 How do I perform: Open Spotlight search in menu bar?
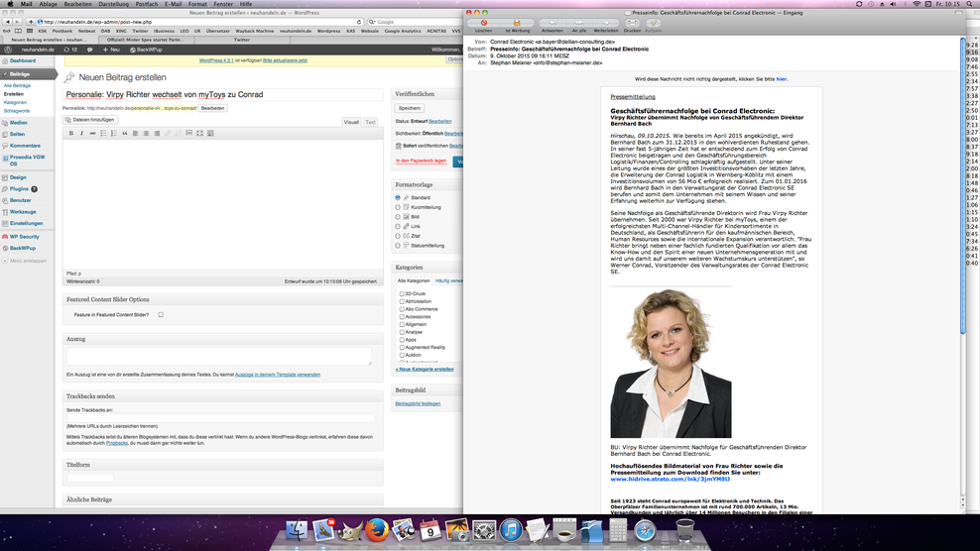pyautogui.click(x=970, y=4)
